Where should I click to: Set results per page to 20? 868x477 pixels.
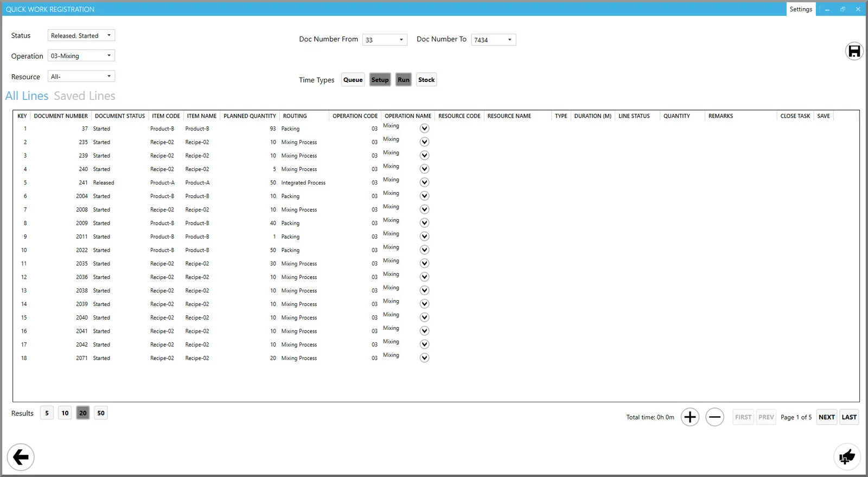pos(83,413)
